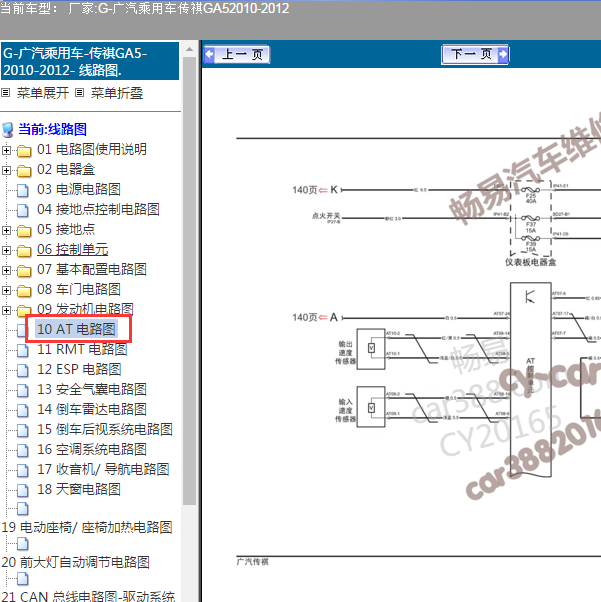Open 16 空调系统电路图 page

pyautogui.click(x=92, y=449)
